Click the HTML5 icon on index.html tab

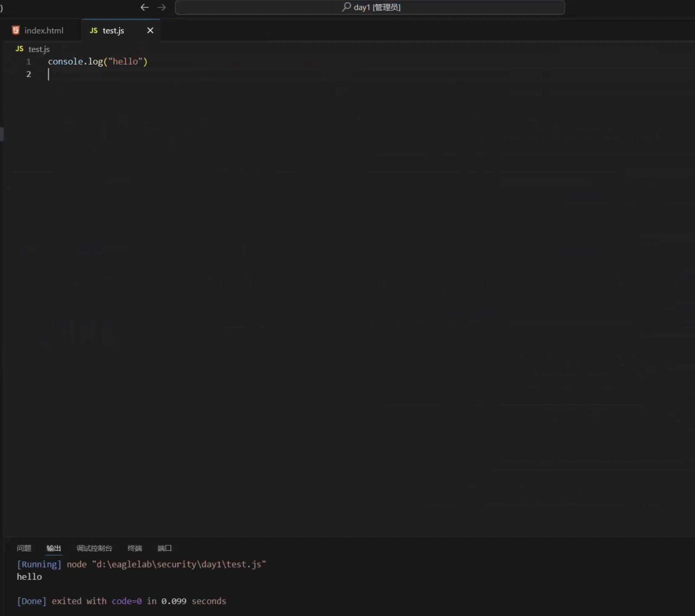[16, 30]
